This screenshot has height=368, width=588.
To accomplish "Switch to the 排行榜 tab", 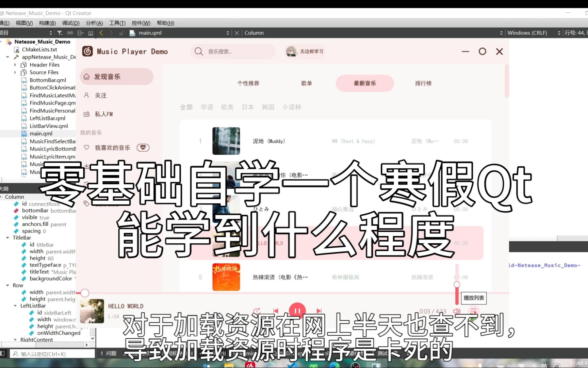I will [423, 83].
